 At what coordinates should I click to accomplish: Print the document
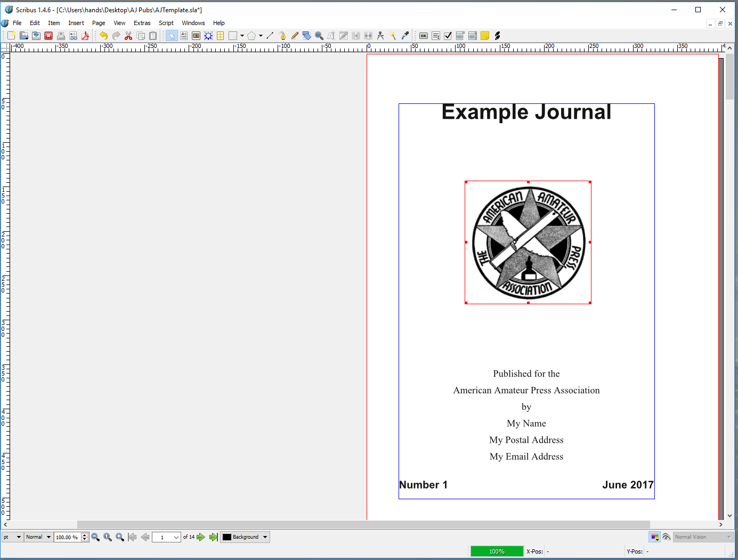point(61,36)
